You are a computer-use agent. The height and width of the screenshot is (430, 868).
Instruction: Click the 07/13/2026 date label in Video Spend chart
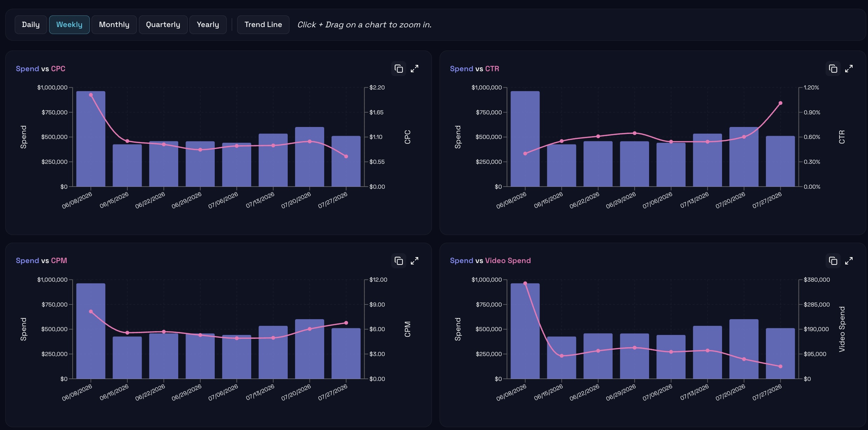coord(694,392)
